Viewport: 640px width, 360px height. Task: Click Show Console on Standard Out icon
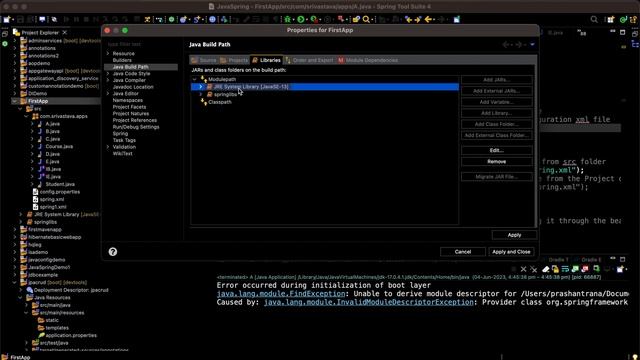(x=575, y=269)
